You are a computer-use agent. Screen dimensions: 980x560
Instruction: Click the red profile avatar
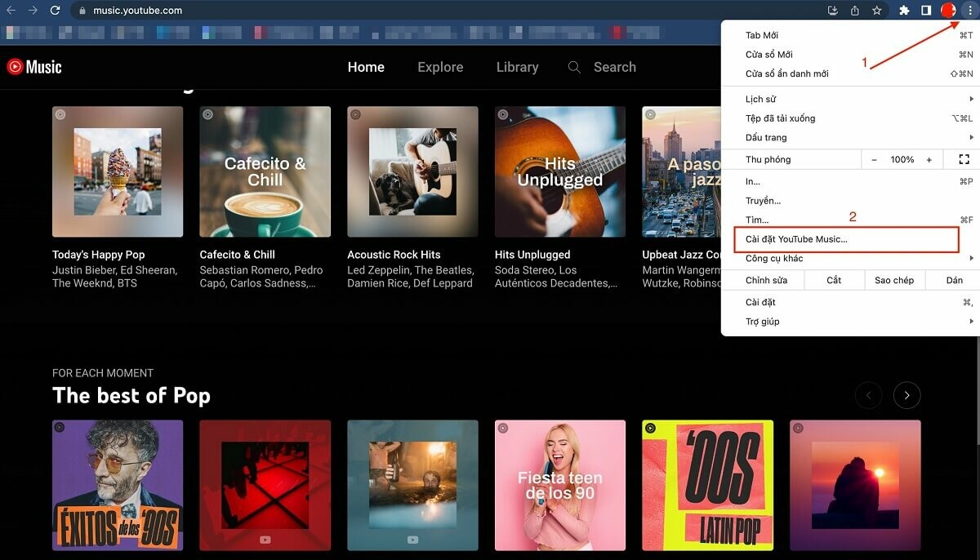pos(948,11)
